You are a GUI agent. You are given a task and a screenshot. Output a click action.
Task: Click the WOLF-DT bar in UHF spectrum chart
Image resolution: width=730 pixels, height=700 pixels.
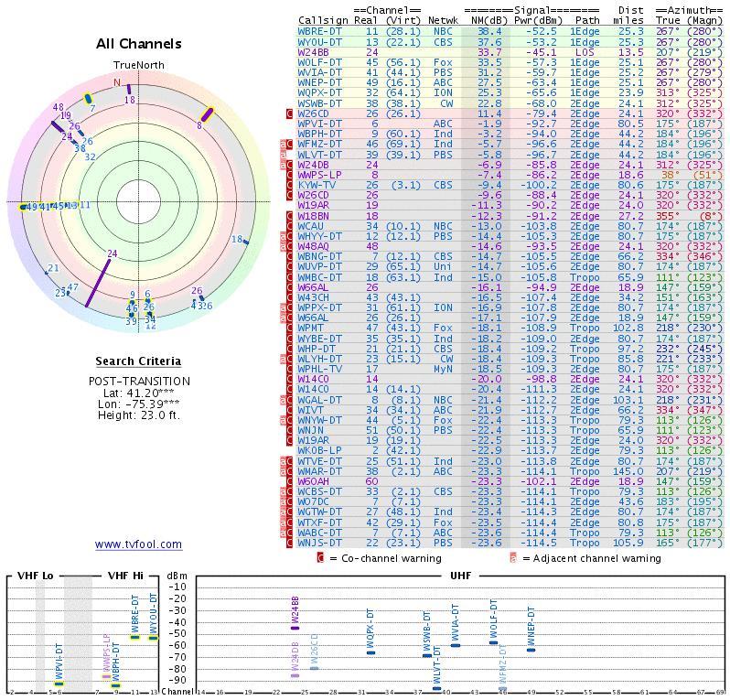493,642
